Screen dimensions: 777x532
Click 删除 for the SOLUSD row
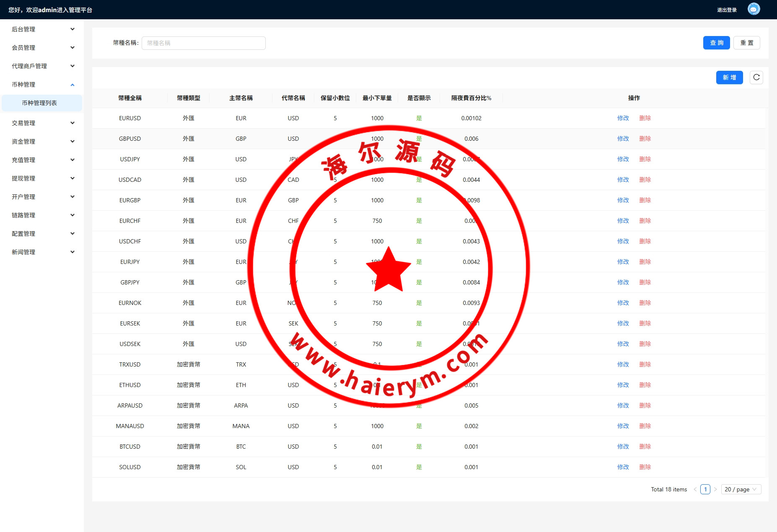point(645,467)
